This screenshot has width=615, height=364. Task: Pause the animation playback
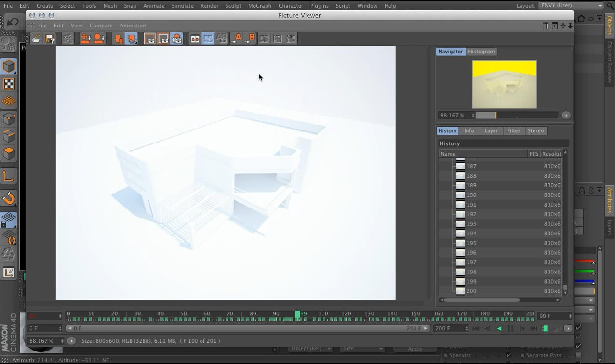click(510, 329)
